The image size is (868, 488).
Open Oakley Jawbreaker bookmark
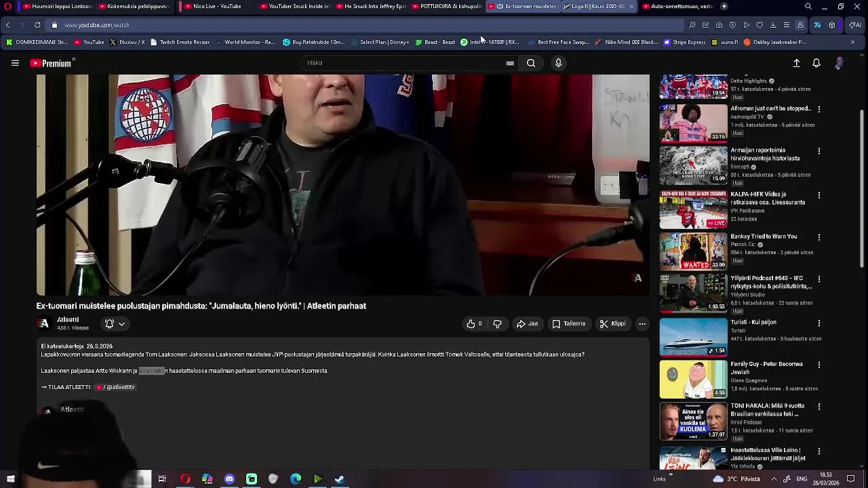pyautogui.click(x=775, y=42)
